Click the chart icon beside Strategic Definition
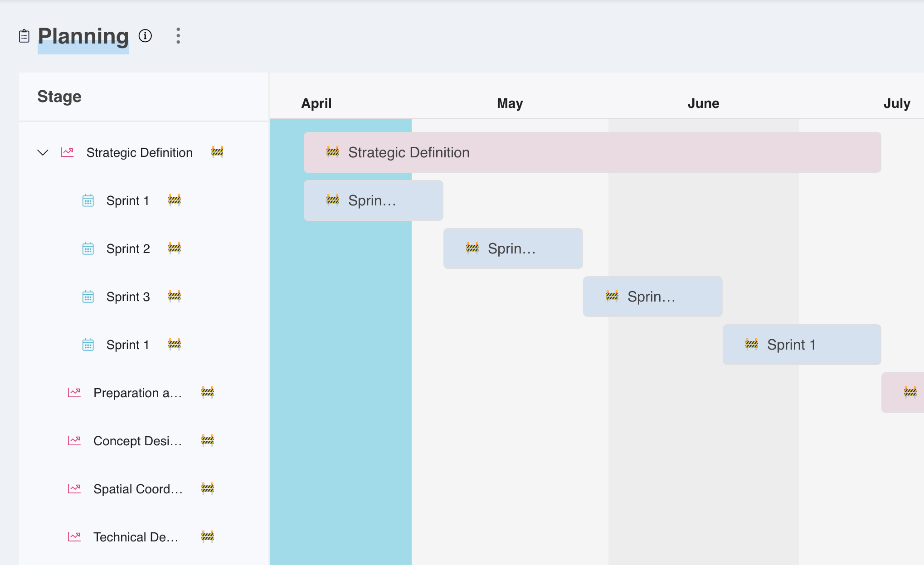This screenshot has width=924, height=565. pos(67,152)
